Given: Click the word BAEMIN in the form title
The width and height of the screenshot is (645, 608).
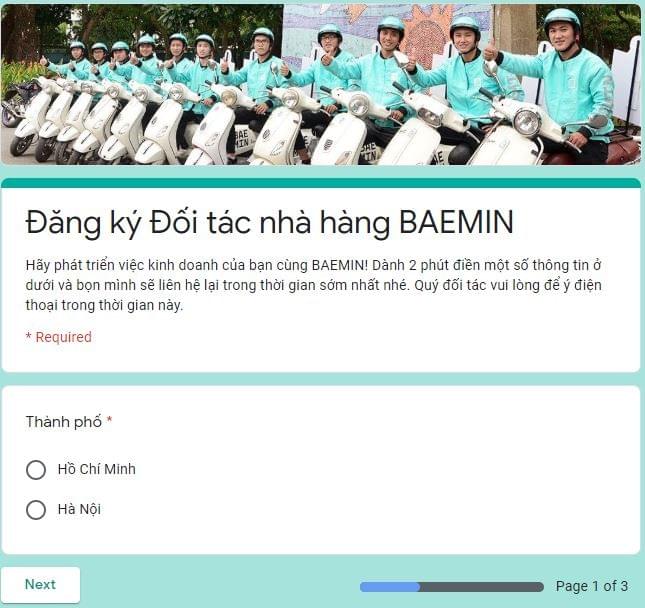Looking at the screenshot, I should [457, 222].
